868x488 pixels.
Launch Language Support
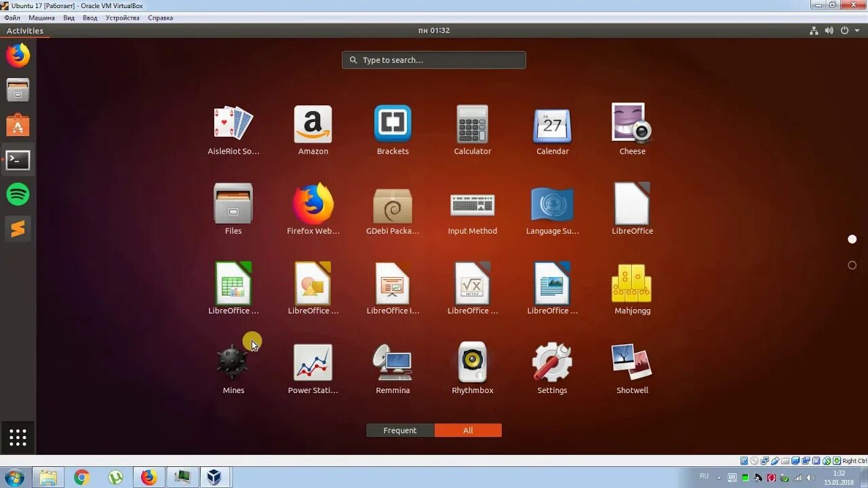click(x=552, y=204)
